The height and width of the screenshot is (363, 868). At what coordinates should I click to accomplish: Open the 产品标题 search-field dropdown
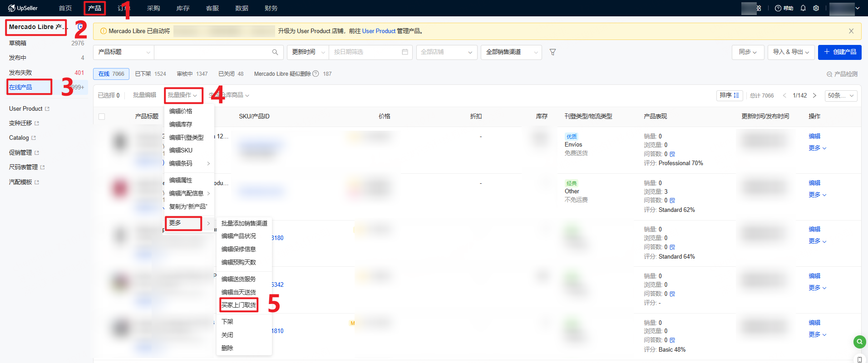point(123,52)
